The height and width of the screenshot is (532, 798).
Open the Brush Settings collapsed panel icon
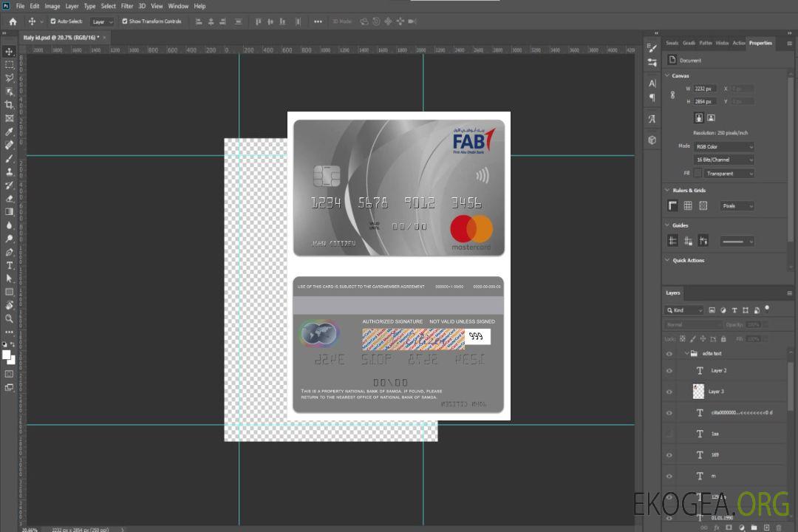click(652, 48)
